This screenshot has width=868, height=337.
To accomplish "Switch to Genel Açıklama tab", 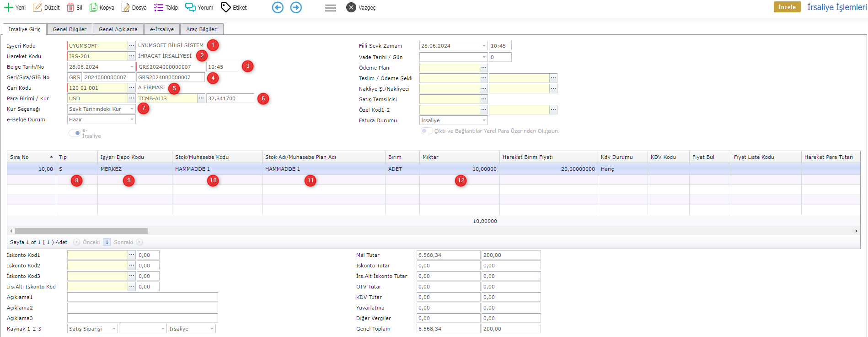I will pyautogui.click(x=118, y=29).
